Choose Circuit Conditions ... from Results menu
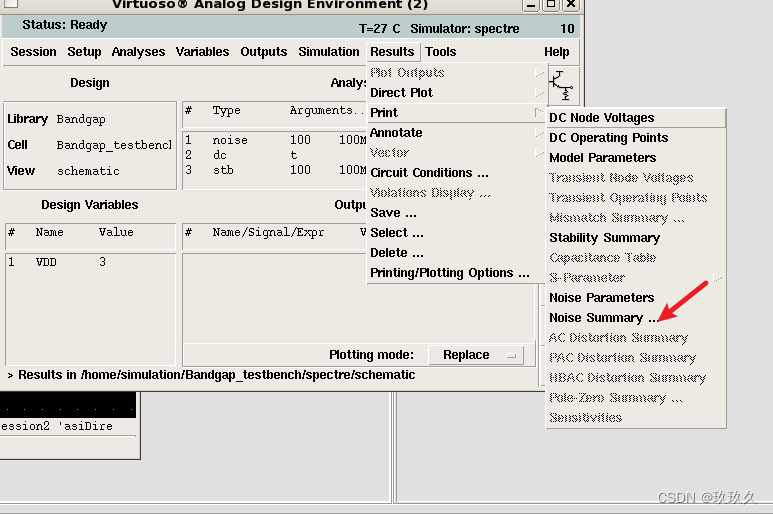 click(x=456, y=173)
